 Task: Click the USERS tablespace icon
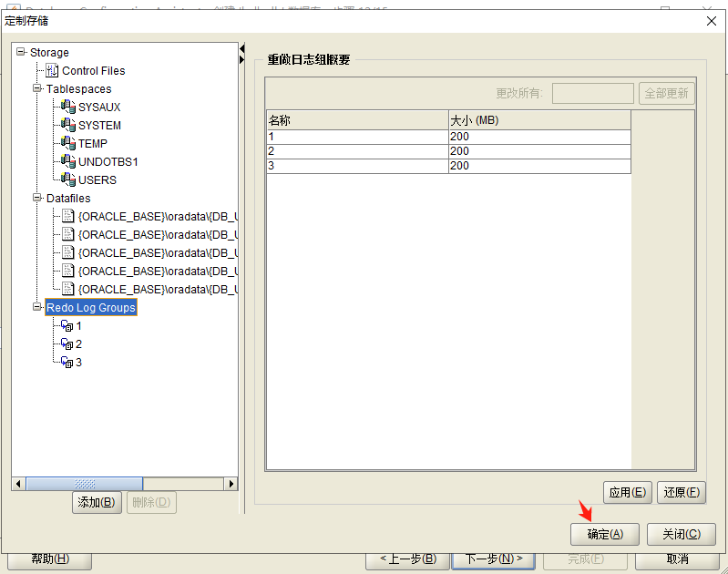(x=68, y=179)
